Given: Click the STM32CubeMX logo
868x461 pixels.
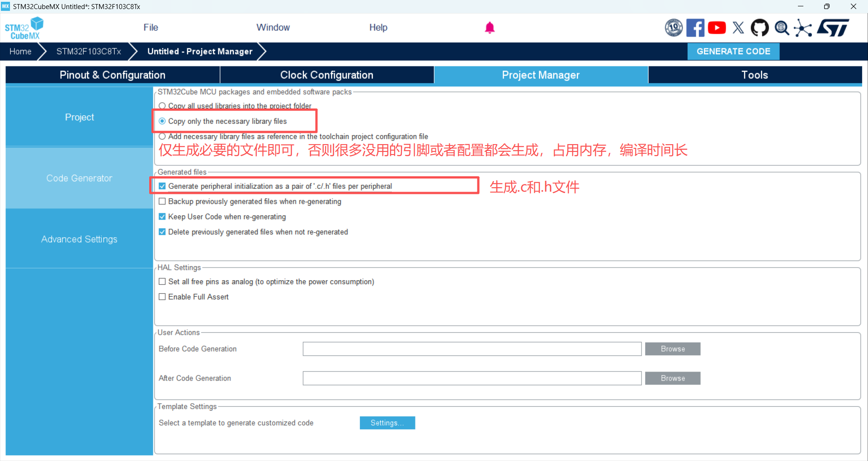Looking at the screenshot, I should click(x=24, y=28).
